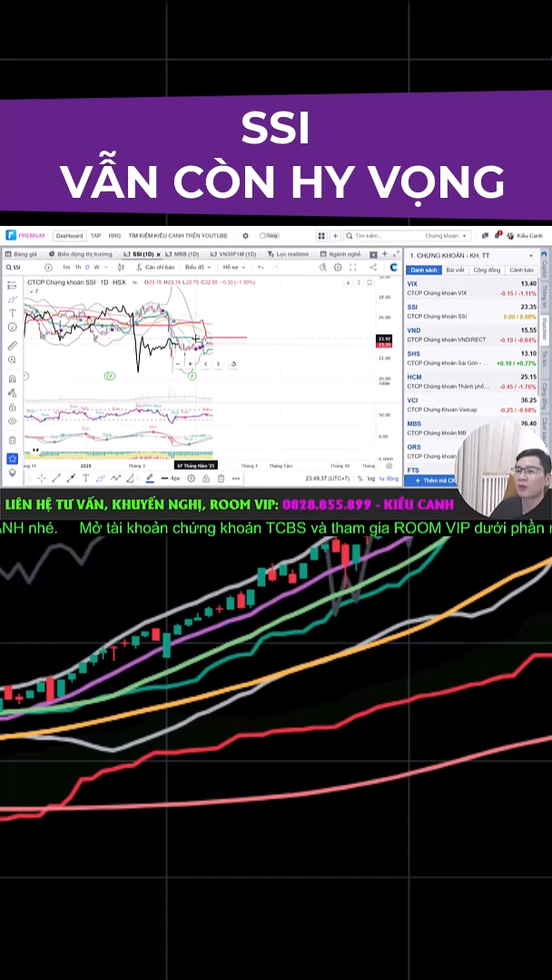Open the Kiều Canh user profile
Viewport: 552px width, 980px height.
pos(525,236)
